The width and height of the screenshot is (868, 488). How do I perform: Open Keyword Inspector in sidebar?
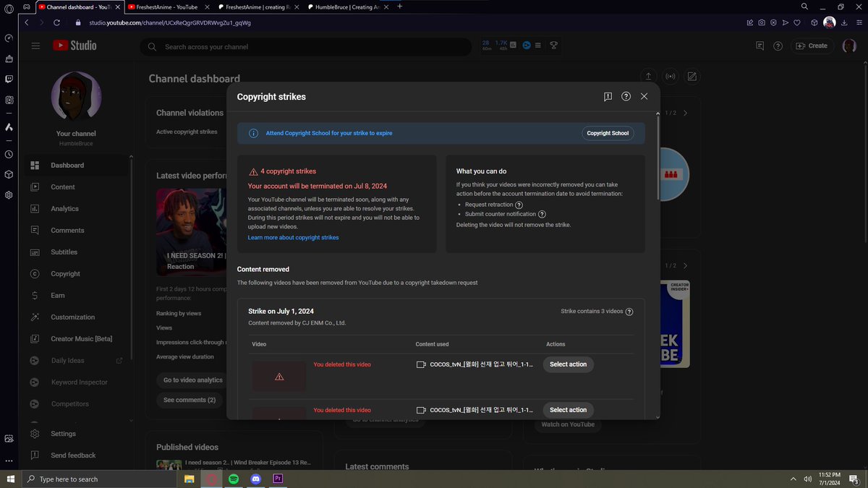(x=77, y=382)
